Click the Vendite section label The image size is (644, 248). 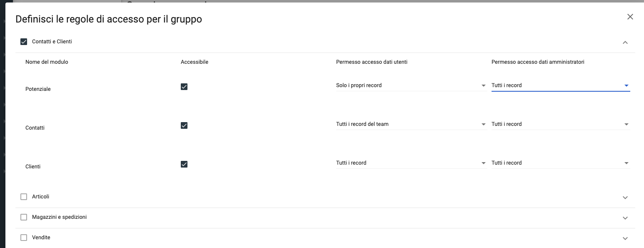[x=41, y=238]
